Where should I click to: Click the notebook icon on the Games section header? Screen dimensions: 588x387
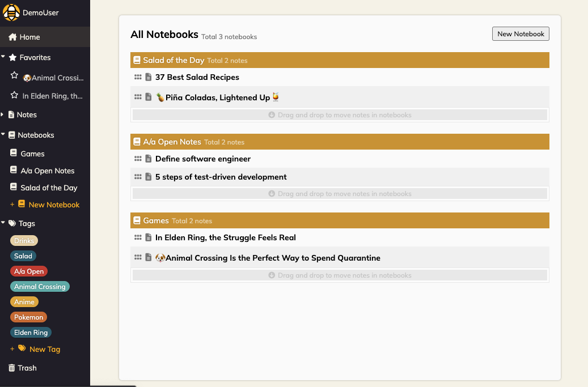coord(137,220)
